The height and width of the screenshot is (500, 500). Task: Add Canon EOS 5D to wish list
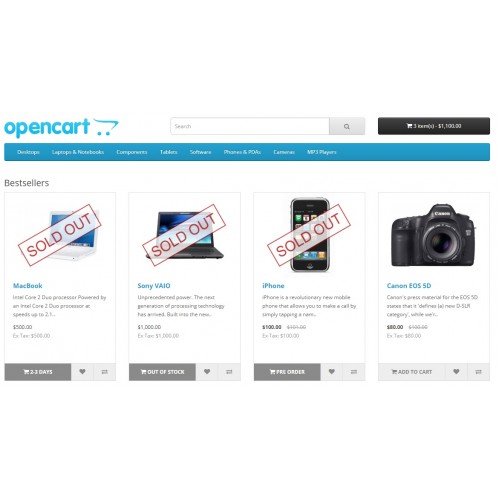pos(456,372)
